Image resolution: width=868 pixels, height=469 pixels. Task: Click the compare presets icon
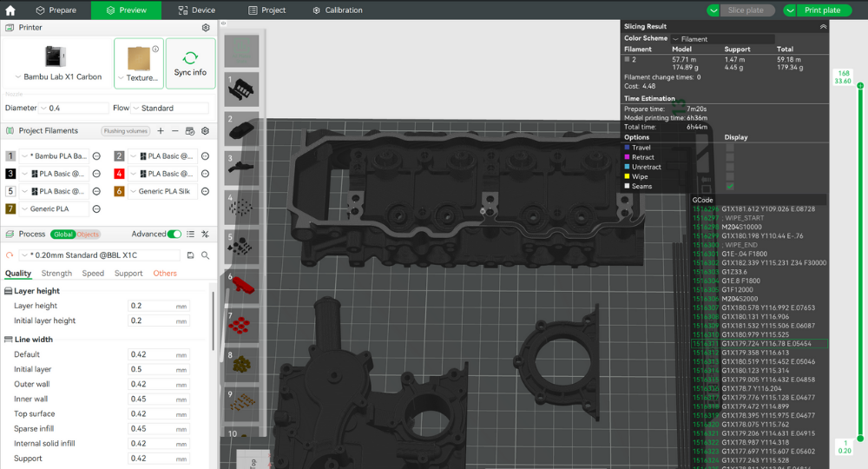tap(206, 234)
